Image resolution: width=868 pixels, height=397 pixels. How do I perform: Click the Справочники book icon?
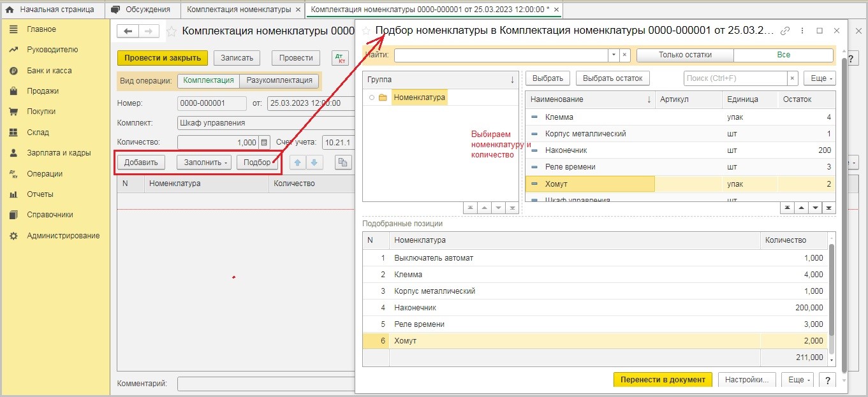13,215
